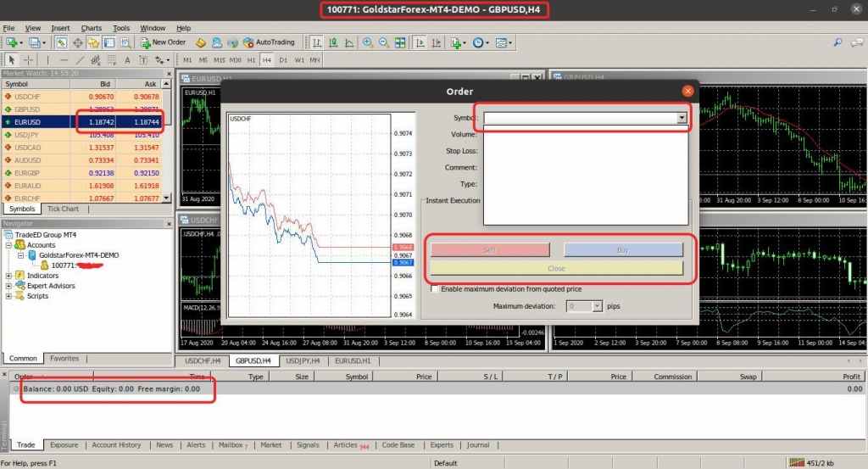This screenshot has height=469, width=868.
Task: Select the Fibonacci retracement tool
Action: (x=112, y=60)
